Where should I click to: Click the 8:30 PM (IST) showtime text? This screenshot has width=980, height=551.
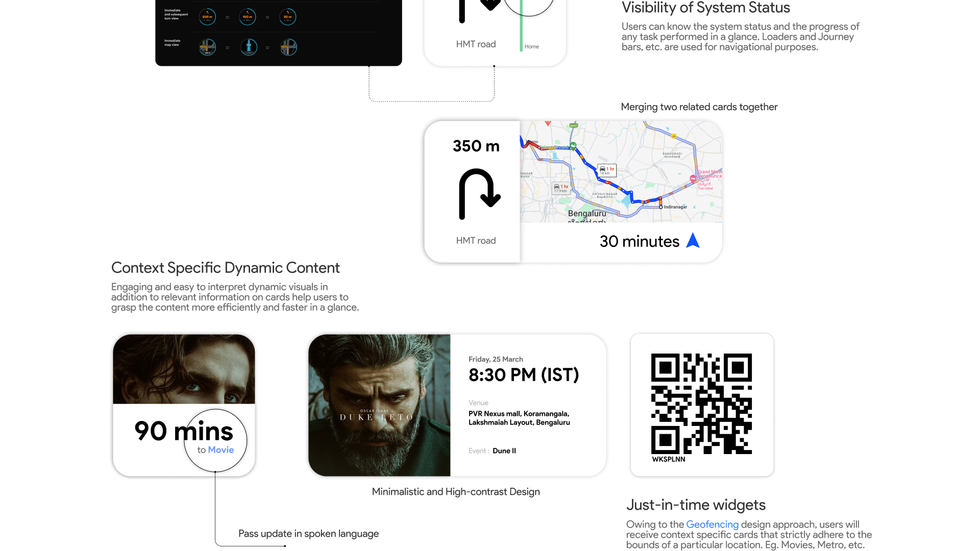524,375
